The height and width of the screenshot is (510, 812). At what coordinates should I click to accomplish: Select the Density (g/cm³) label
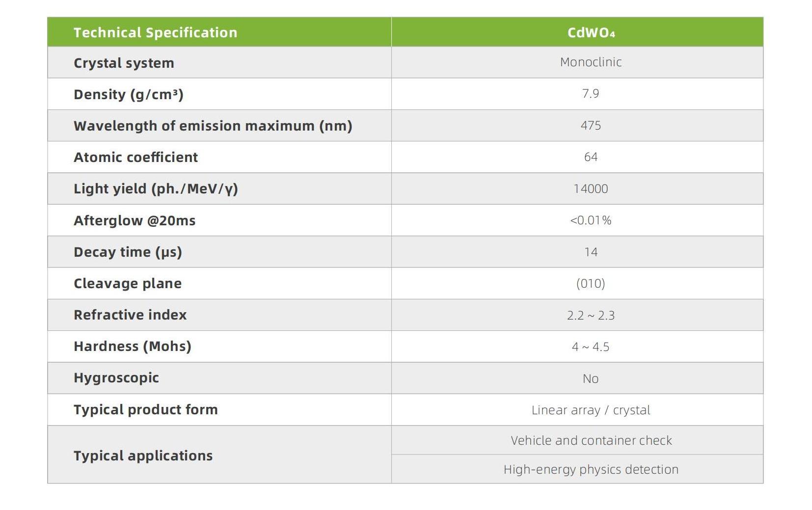tap(128, 94)
